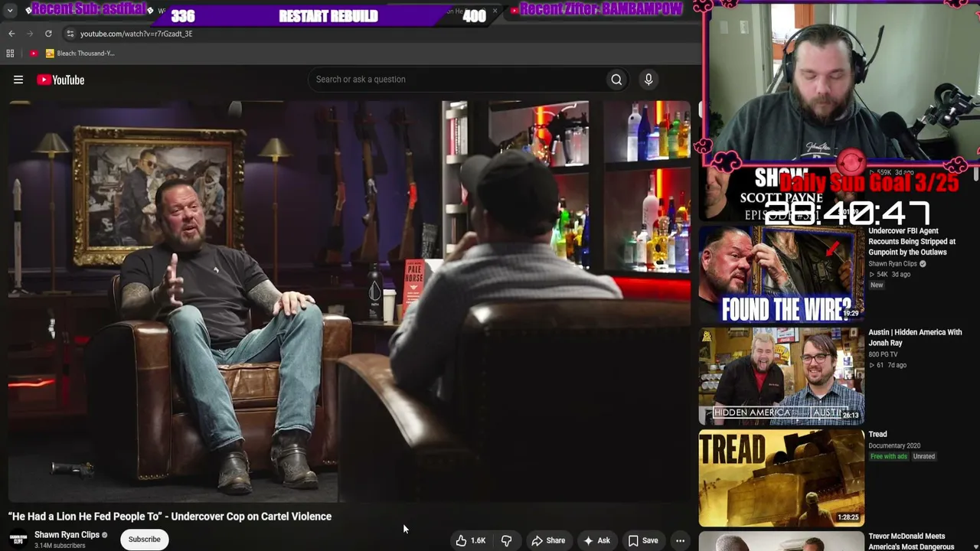980x551 pixels.
Task: Click the 61 views 7d ago text
Action: (887, 365)
